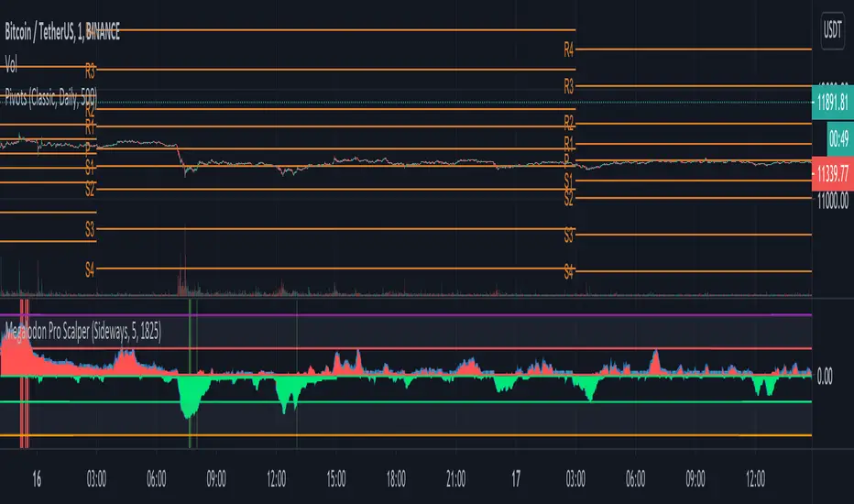854x504 pixels.
Task: Click the 21:00 time axis label
Action: (456, 479)
